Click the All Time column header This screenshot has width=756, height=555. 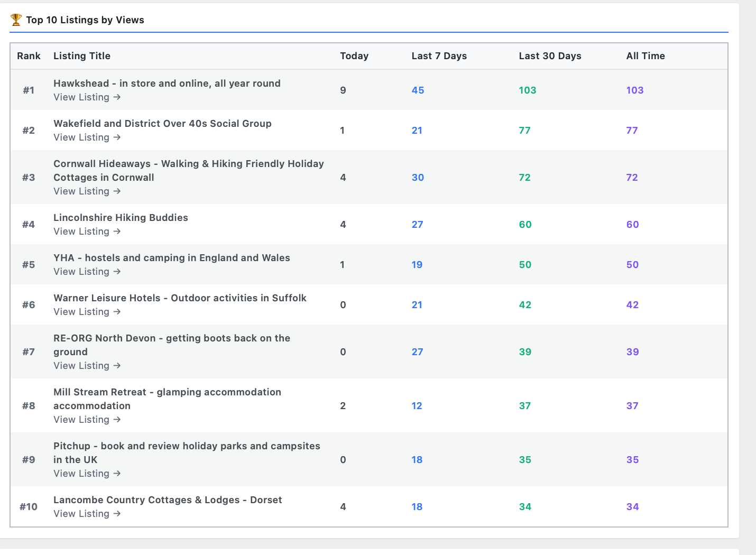pos(646,56)
